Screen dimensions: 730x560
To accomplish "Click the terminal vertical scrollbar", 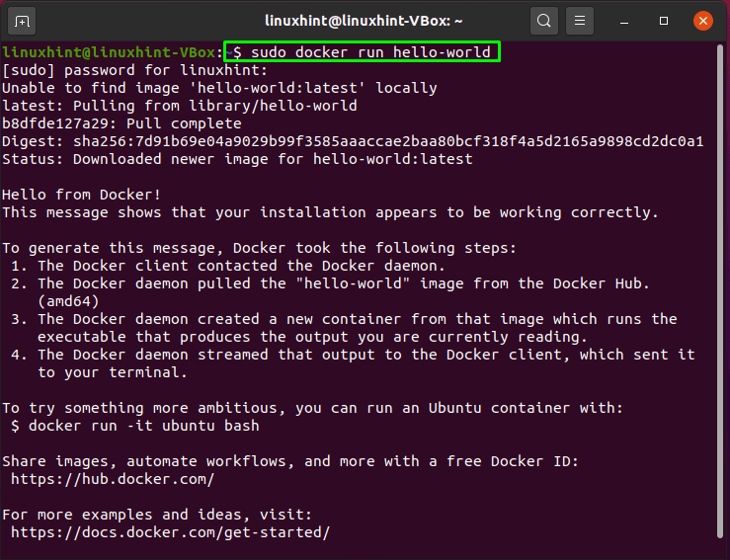I will pyautogui.click(x=721, y=291).
